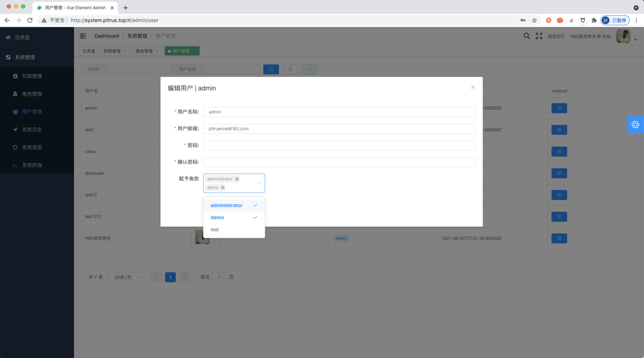Click the 用户邮箱 input field
The width and height of the screenshot is (644, 358).
(x=339, y=129)
